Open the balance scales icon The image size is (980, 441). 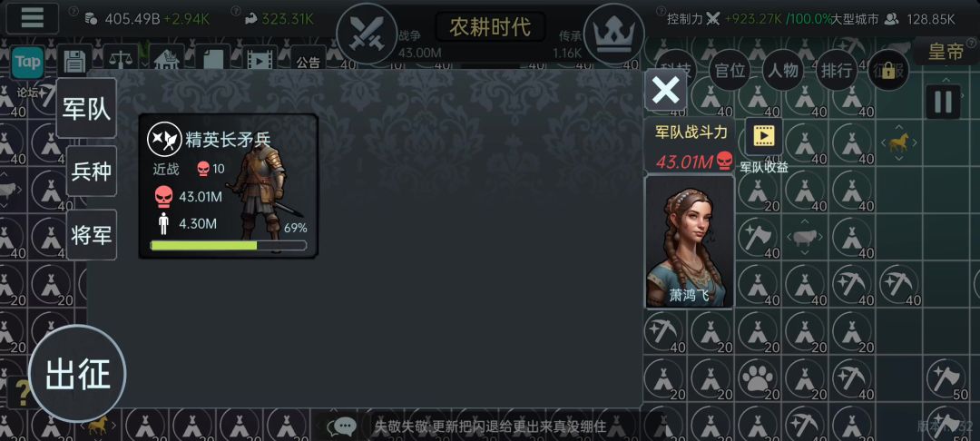point(121,61)
